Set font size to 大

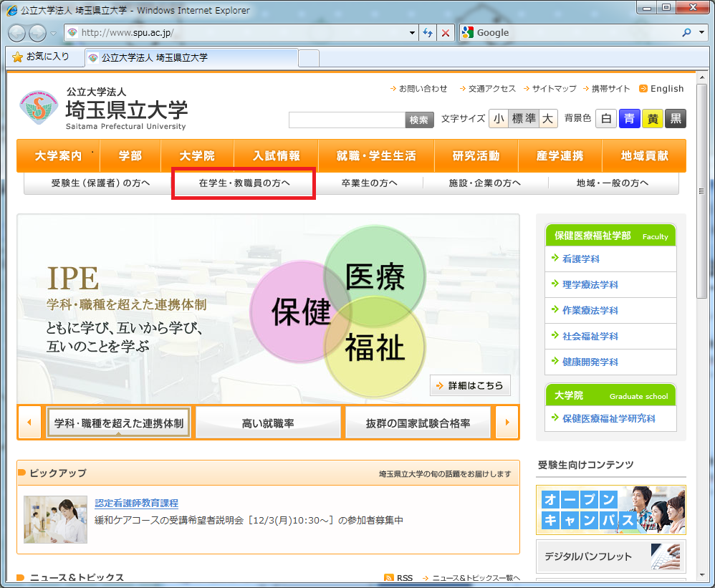point(549,119)
